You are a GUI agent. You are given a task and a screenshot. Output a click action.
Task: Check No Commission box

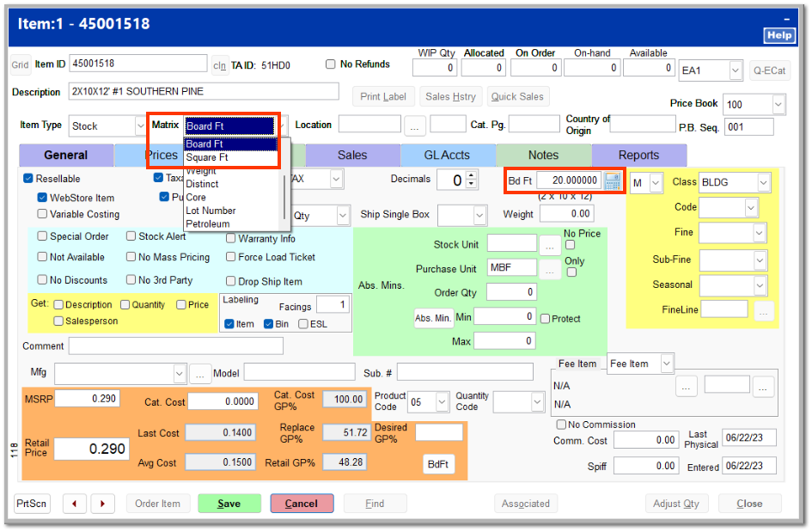(561, 425)
